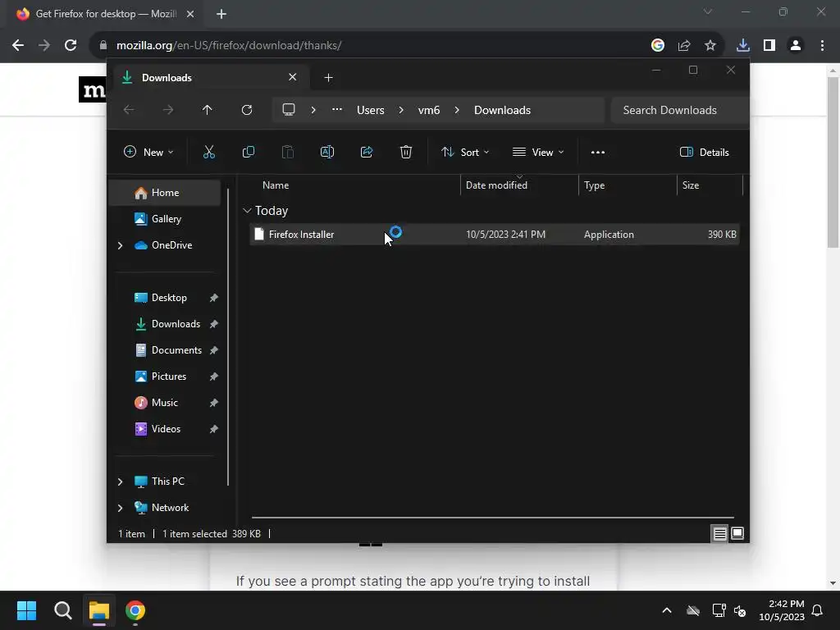Click the Cut scissors icon in Explorer toolbar
The height and width of the screenshot is (630, 840).
pos(209,152)
